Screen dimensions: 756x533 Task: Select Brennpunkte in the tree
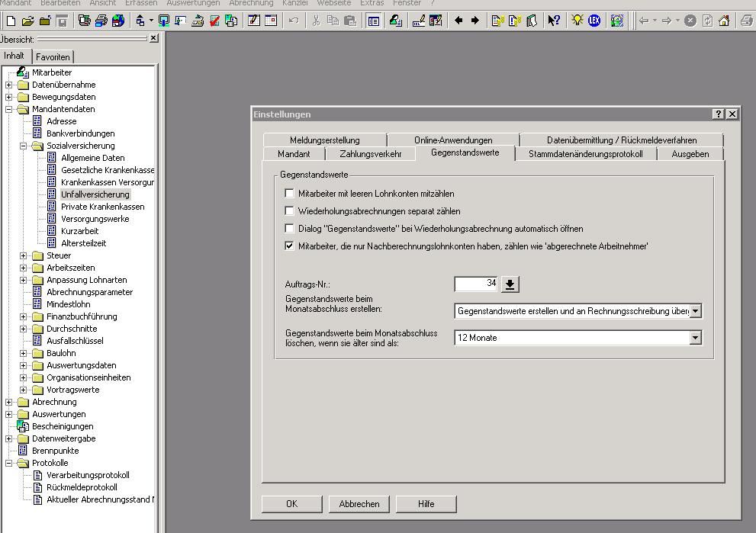click(x=56, y=451)
